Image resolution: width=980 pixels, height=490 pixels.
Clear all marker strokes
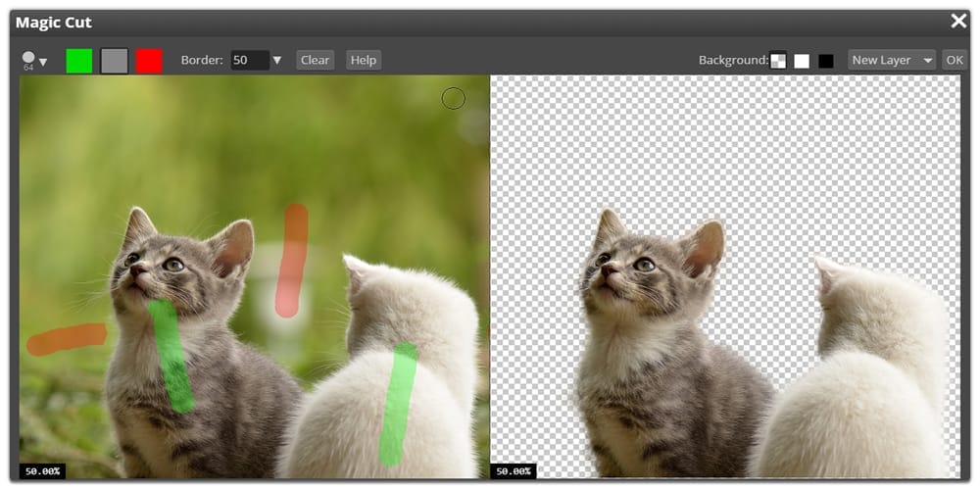pyautogui.click(x=315, y=60)
